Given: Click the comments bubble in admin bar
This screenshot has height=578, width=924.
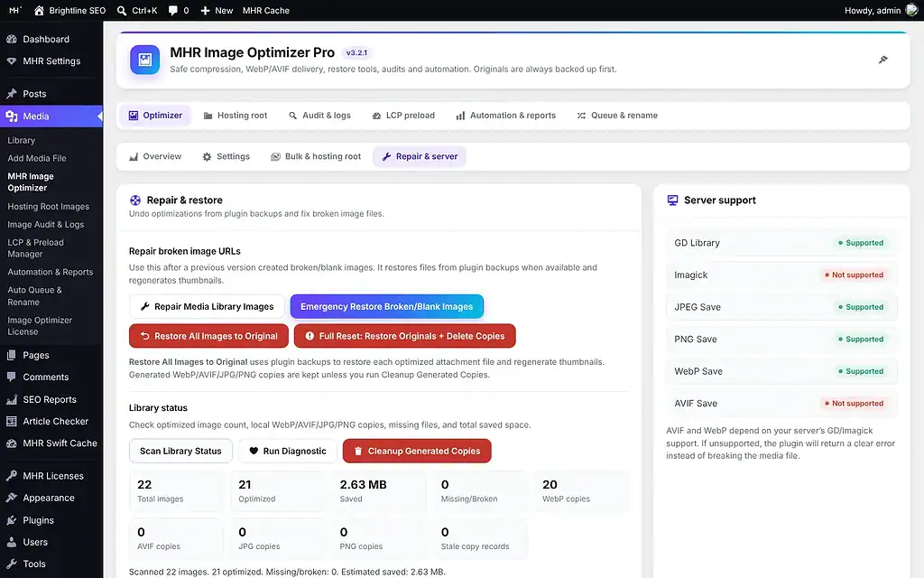Looking at the screenshot, I should (x=172, y=11).
